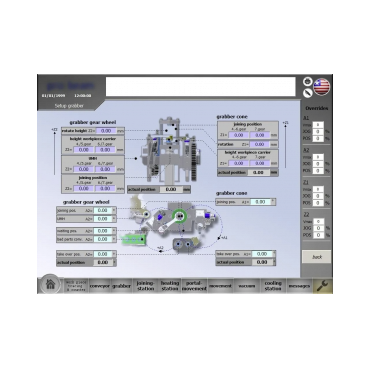Screen dimensions: 370x370
Task: Switch to the cooling station tab
Action: (273, 286)
